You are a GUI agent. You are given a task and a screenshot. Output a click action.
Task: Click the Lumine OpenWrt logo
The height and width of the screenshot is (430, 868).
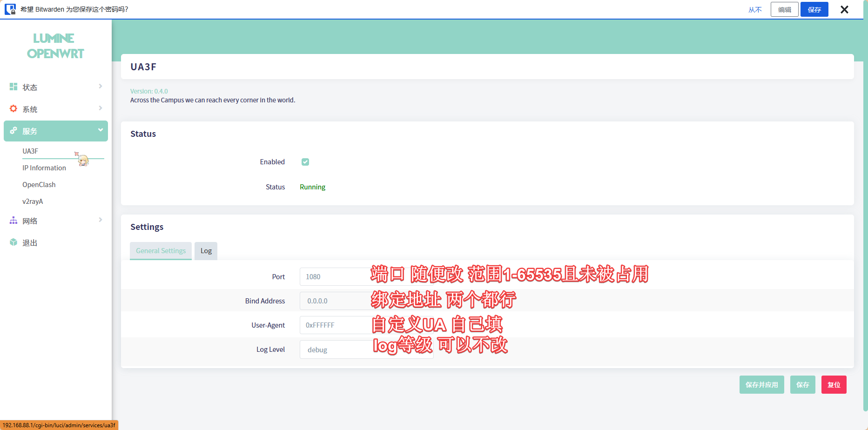55,46
